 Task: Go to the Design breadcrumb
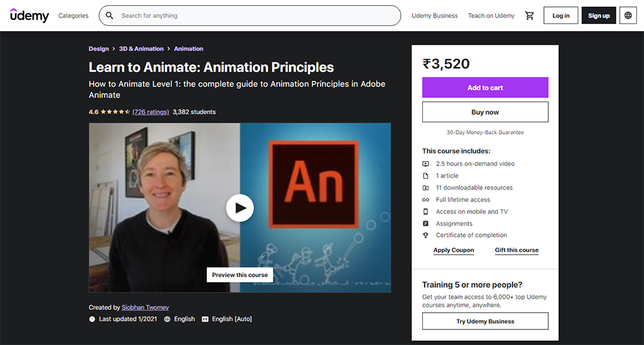[x=99, y=49]
